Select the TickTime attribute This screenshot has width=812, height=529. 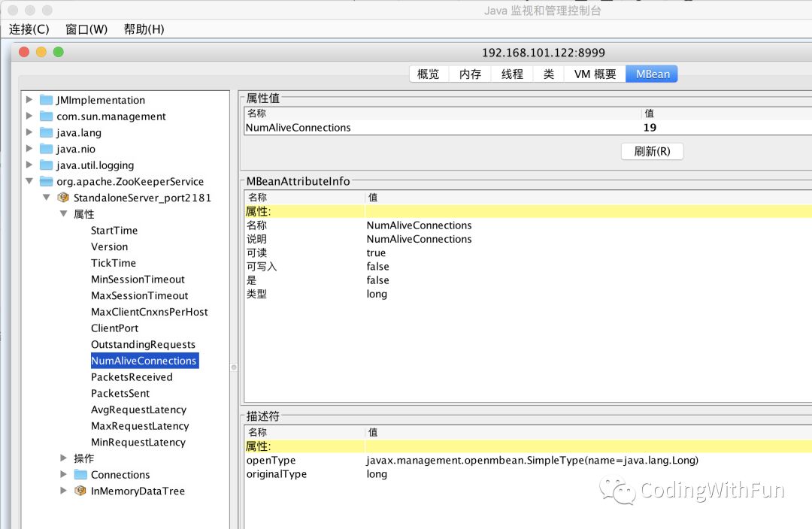[x=114, y=263]
